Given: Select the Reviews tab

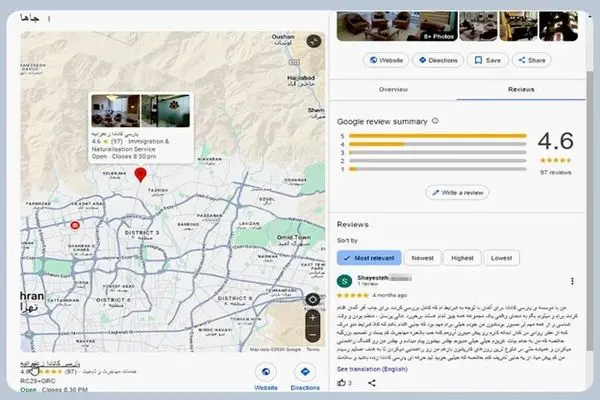Looking at the screenshot, I should click(x=521, y=90).
